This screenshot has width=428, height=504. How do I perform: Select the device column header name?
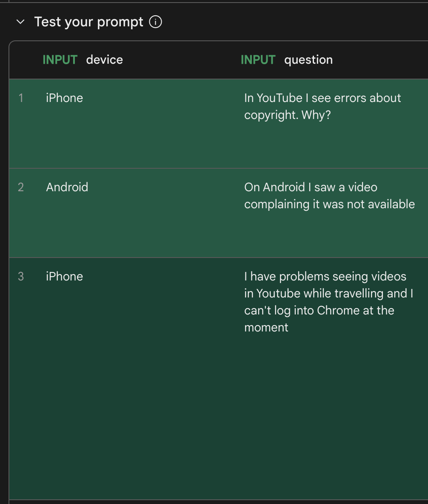104,60
